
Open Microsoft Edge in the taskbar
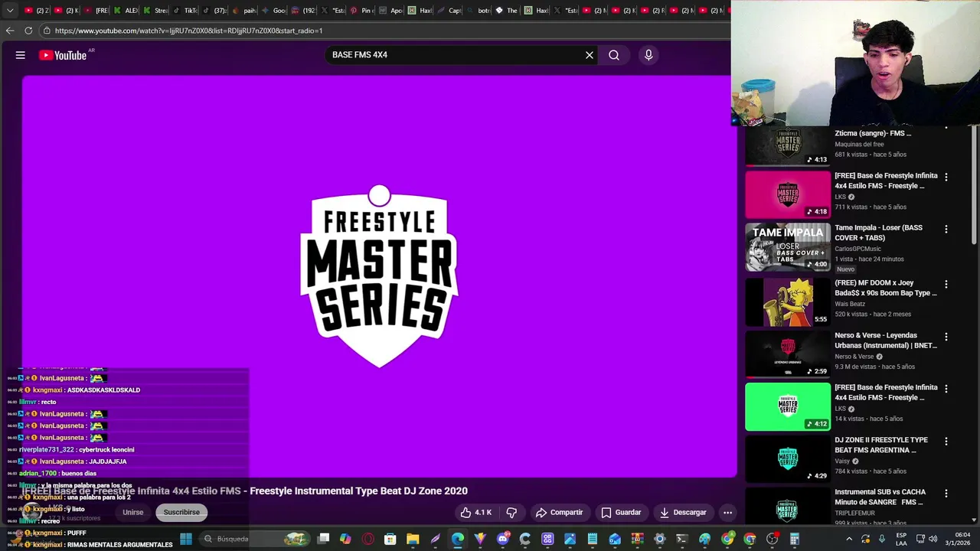tap(458, 539)
